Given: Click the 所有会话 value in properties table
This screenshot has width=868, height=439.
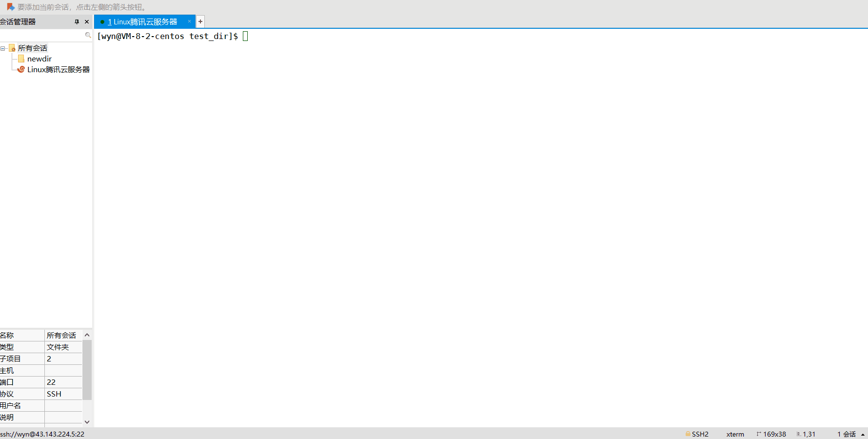Looking at the screenshot, I should pyautogui.click(x=61, y=335).
